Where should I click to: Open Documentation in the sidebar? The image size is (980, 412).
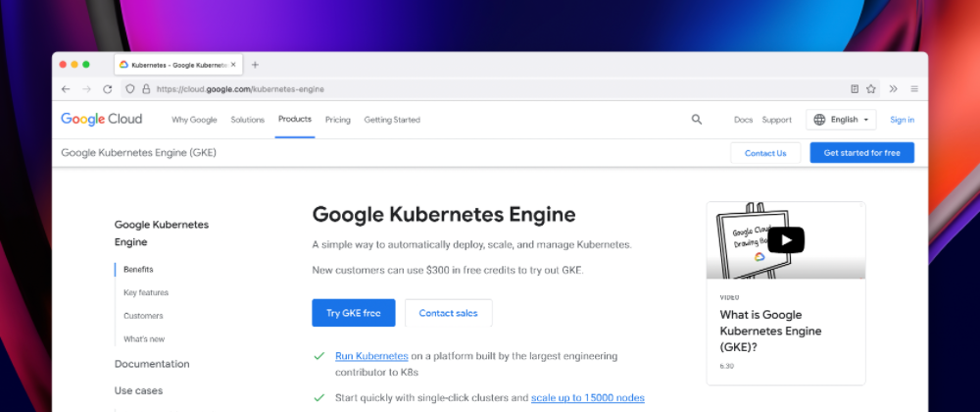(152, 364)
